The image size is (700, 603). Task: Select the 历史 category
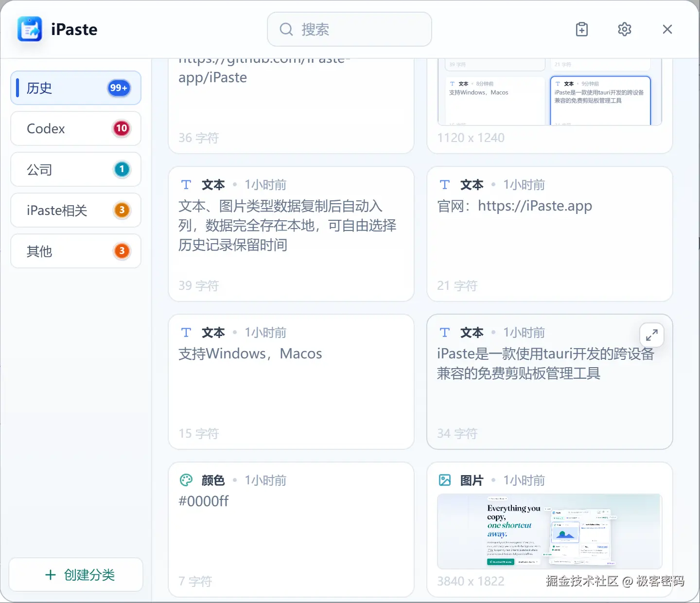(76, 88)
